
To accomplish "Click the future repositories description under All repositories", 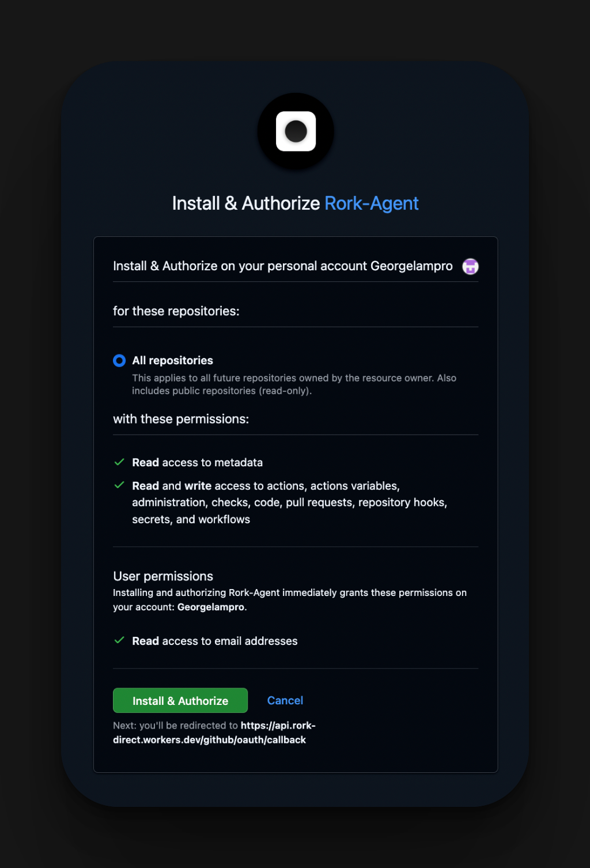I will (294, 384).
